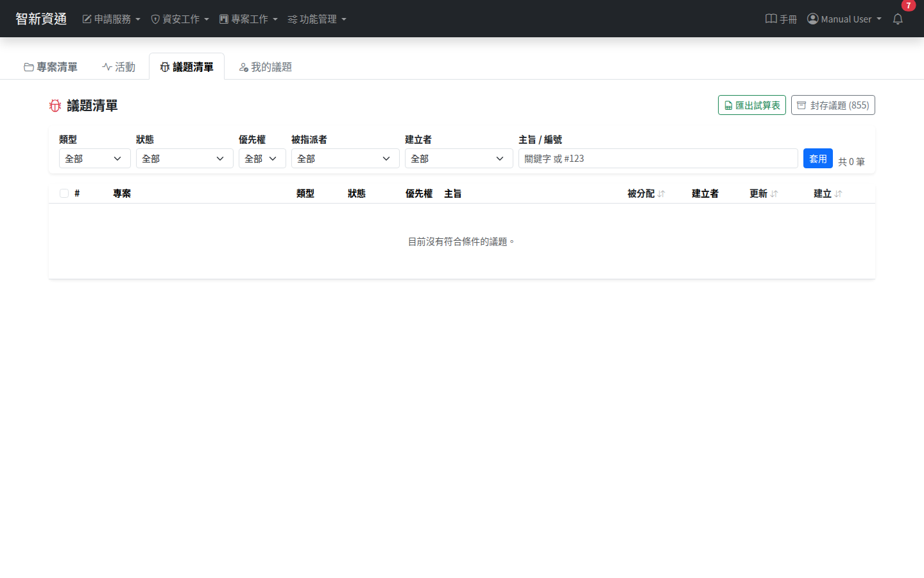
Task: Click the 狀態 column header in table
Action: click(x=357, y=193)
